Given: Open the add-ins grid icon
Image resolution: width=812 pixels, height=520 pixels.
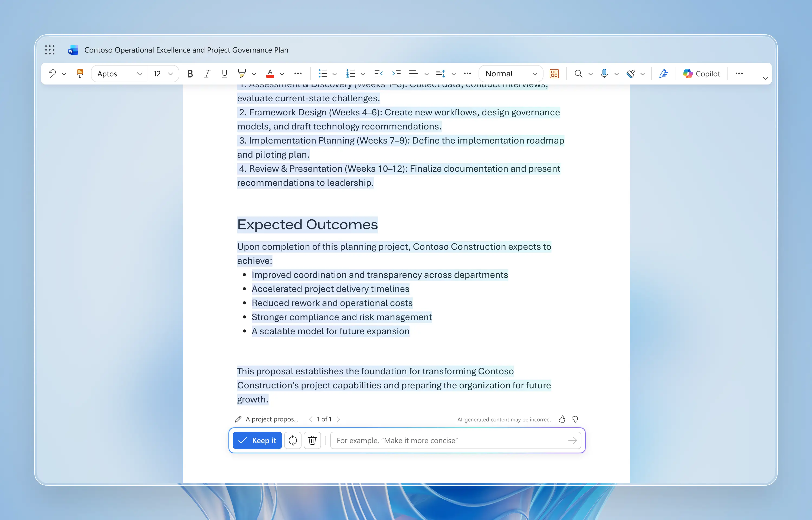Looking at the screenshot, I should (x=554, y=74).
